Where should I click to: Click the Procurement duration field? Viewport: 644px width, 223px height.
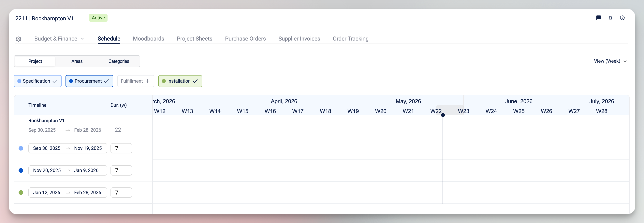(x=121, y=170)
